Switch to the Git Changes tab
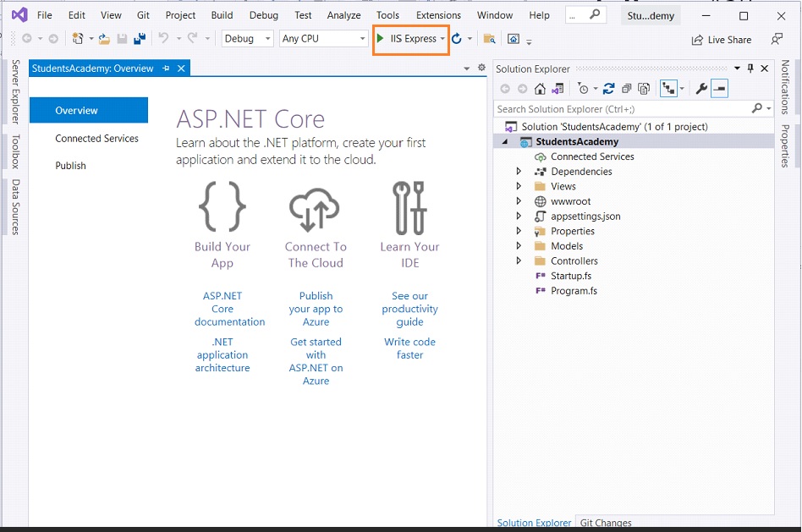 pos(606,523)
